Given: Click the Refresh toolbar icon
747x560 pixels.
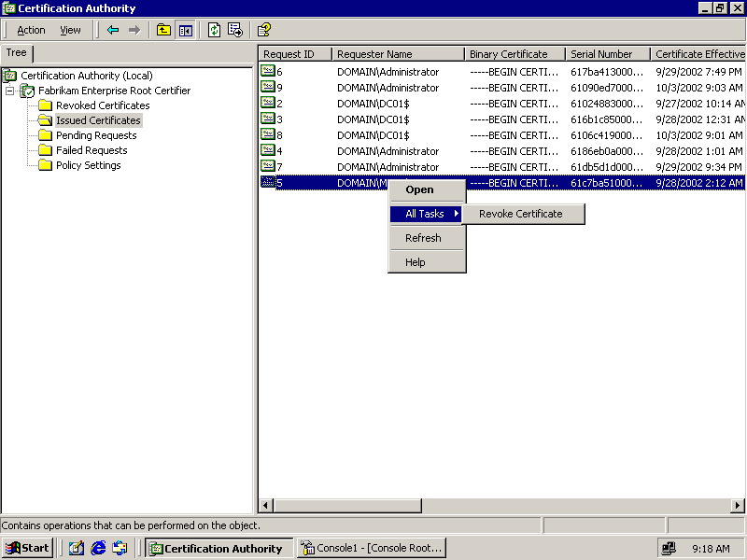Looking at the screenshot, I should (214, 30).
